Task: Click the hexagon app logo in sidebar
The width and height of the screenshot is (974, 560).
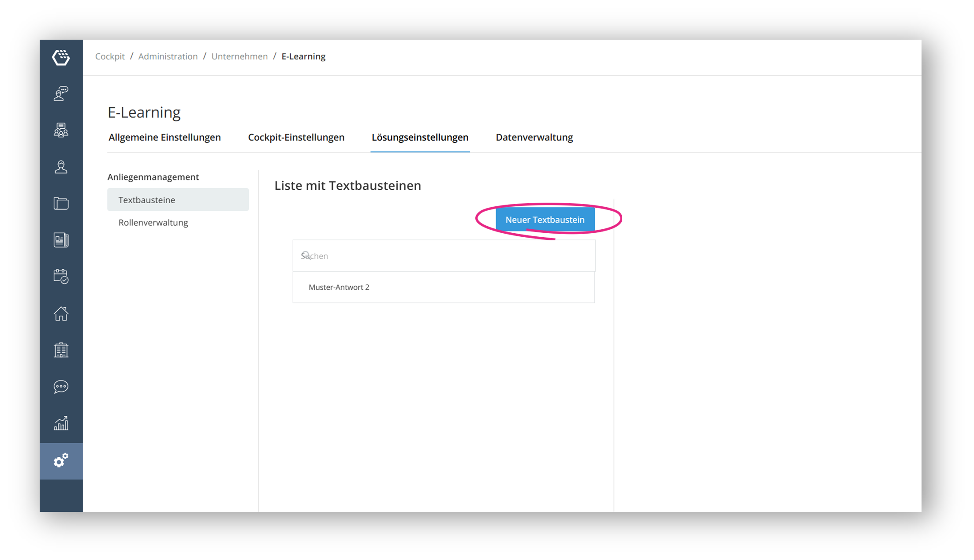Action: tap(61, 57)
